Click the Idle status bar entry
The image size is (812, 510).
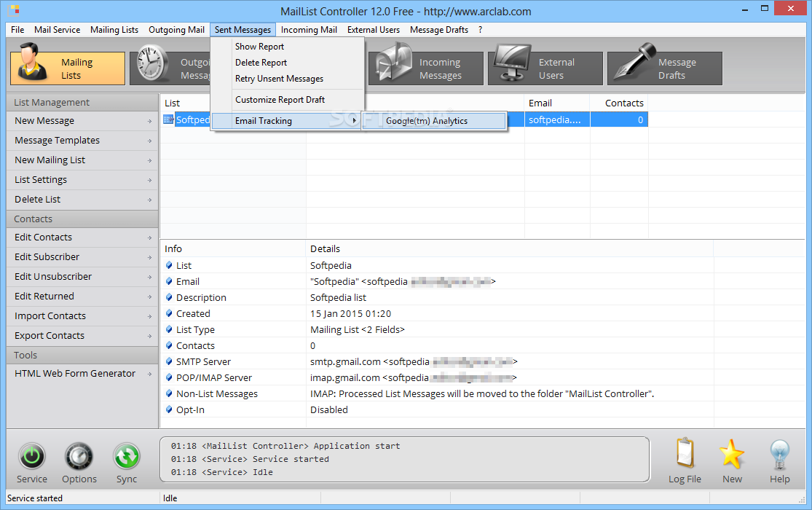click(x=170, y=498)
